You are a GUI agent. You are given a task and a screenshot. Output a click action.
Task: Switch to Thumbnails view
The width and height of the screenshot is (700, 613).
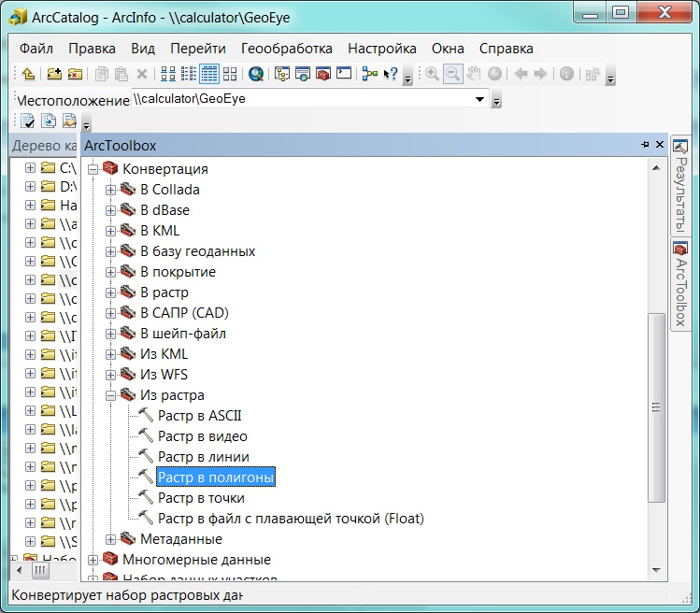230,74
